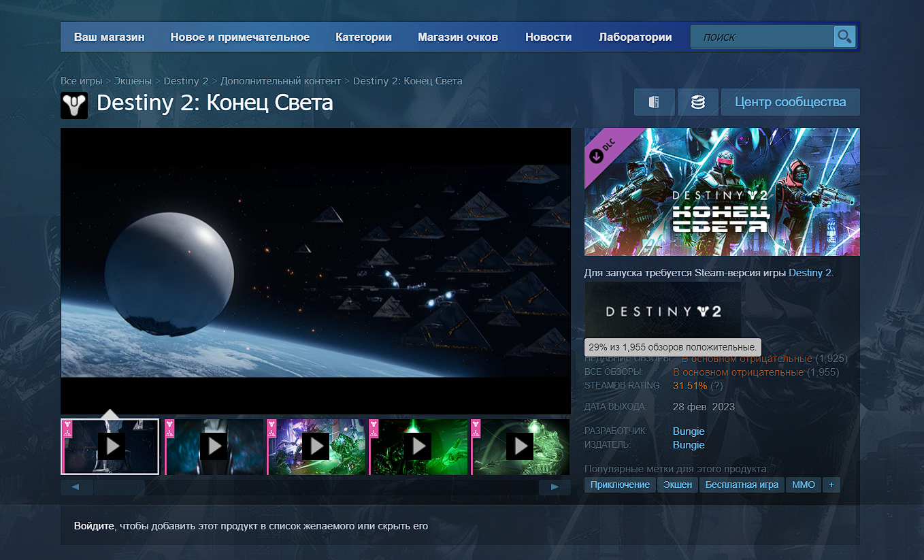Open the Ваш магазин dropdown
Viewport: 924px width, 560px height.
[109, 37]
